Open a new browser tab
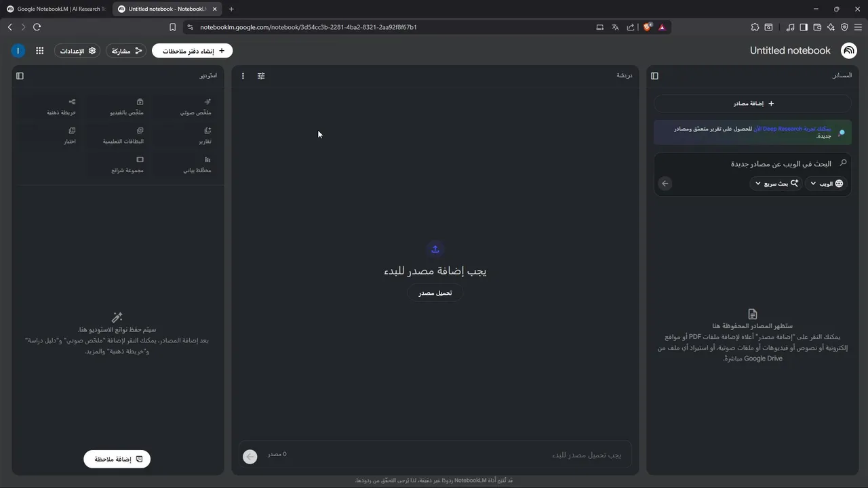Viewport: 868px width, 488px height. tap(231, 9)
